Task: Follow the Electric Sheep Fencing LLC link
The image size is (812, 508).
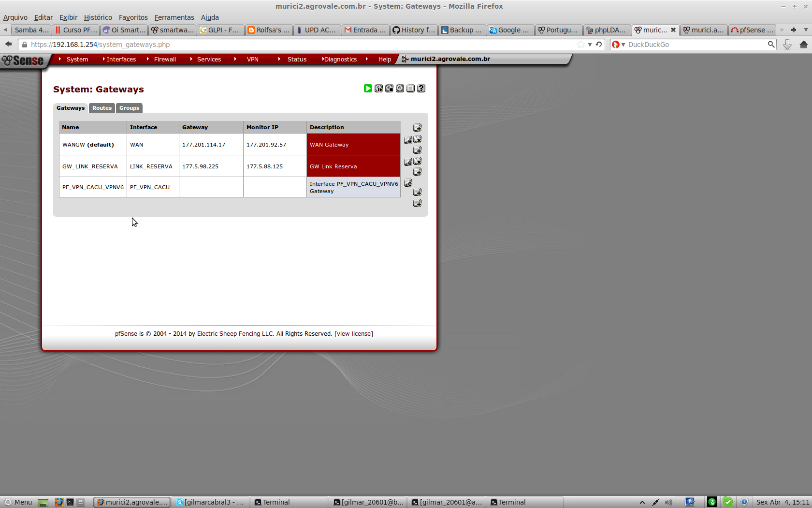Action: coord(235,334)
